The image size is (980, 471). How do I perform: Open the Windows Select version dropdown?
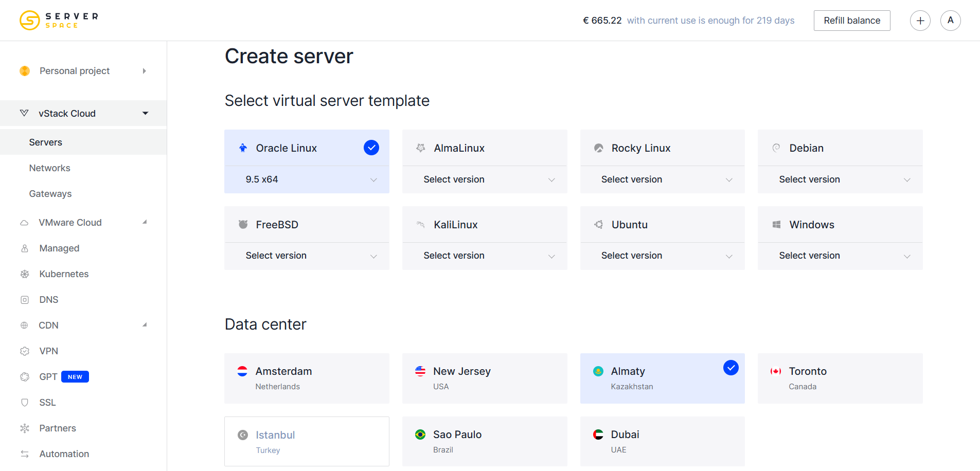click(x=840, y=256)
